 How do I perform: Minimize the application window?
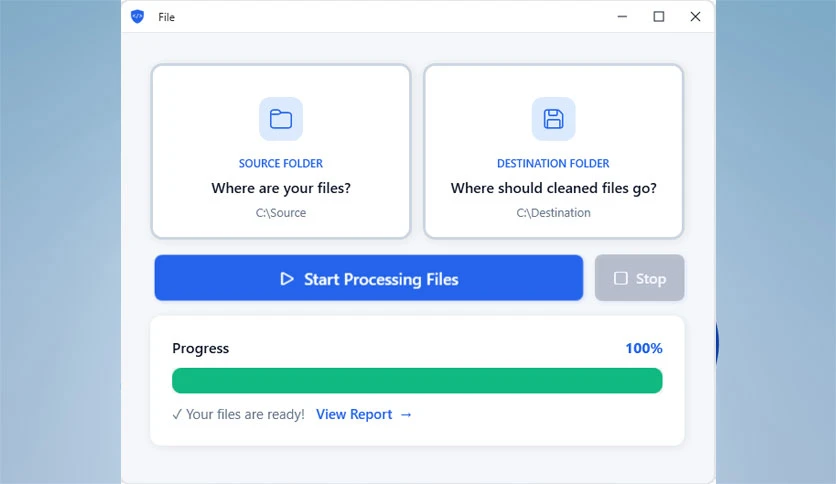click(x=622, y=17)
